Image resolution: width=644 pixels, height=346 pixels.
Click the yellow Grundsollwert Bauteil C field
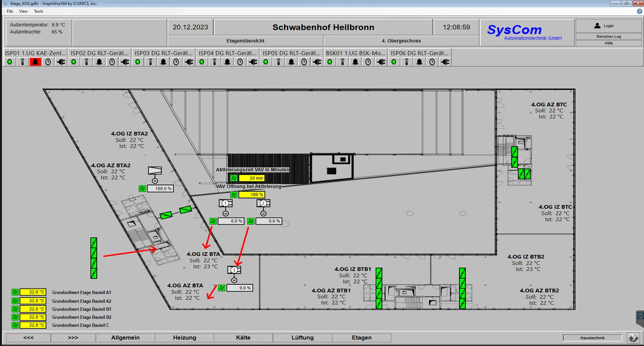click(x=33, y=325)
